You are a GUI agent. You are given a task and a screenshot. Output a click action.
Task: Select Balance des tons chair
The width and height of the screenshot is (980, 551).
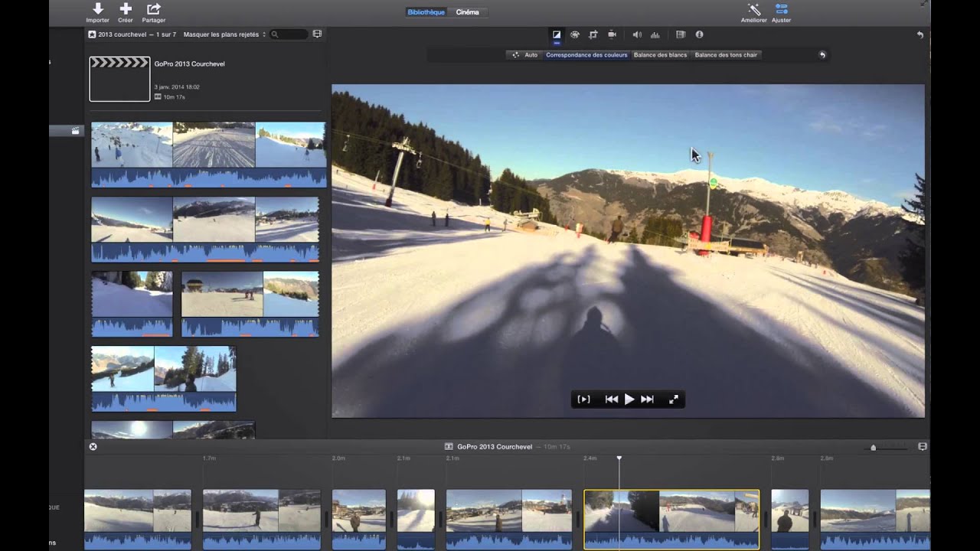726,55
